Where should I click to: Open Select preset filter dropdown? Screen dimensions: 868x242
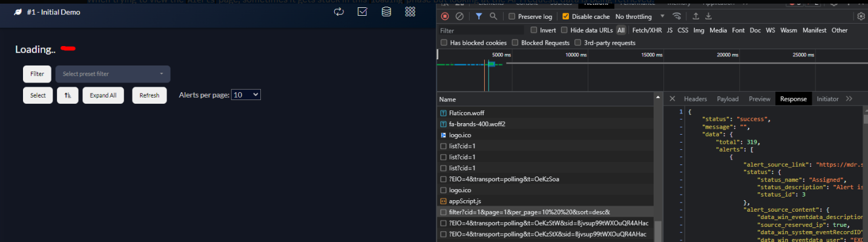tap(113, 74)
